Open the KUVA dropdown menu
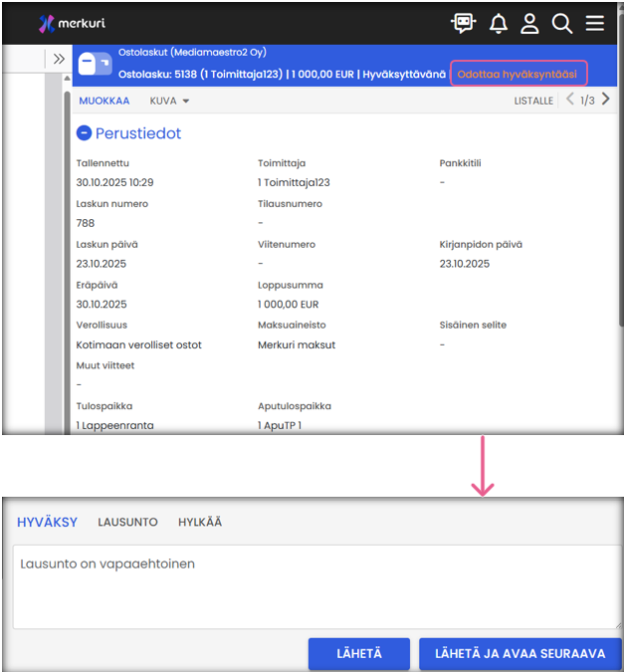This screenshot has height=672, width=625. click(169, 101)
